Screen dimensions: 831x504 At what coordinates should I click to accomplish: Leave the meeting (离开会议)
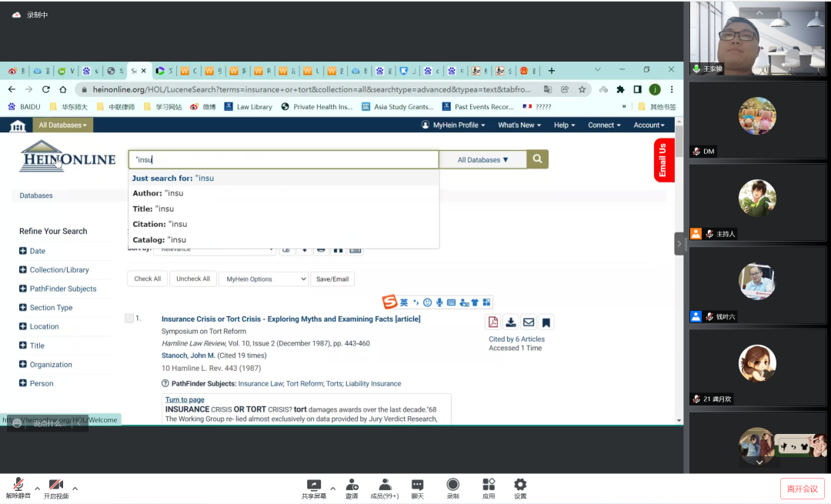click(803, 489)
